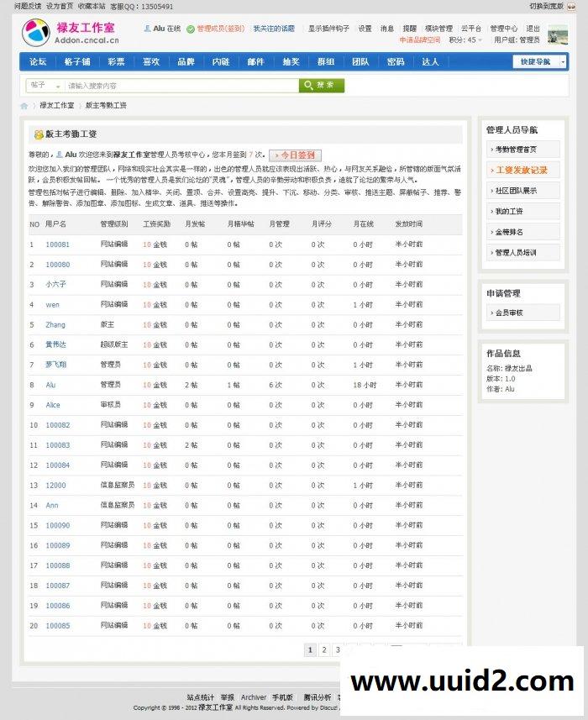This screenshot has height=720, width=588.
Task: Go to page 2 in pagination
Action: point(324,649)
